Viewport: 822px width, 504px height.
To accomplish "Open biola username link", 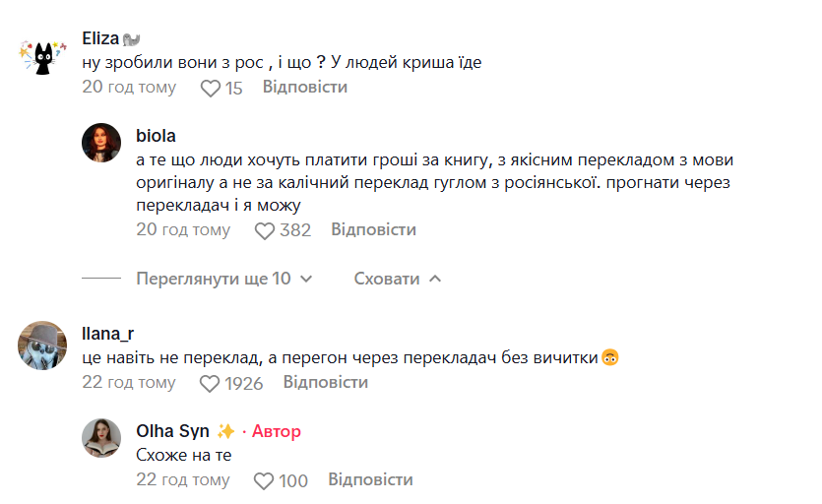I will pos(157,135).
